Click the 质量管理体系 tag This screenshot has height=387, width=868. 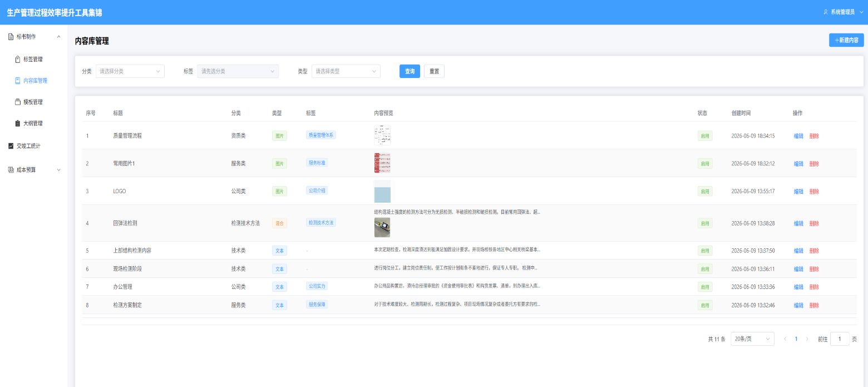[321, 135]
